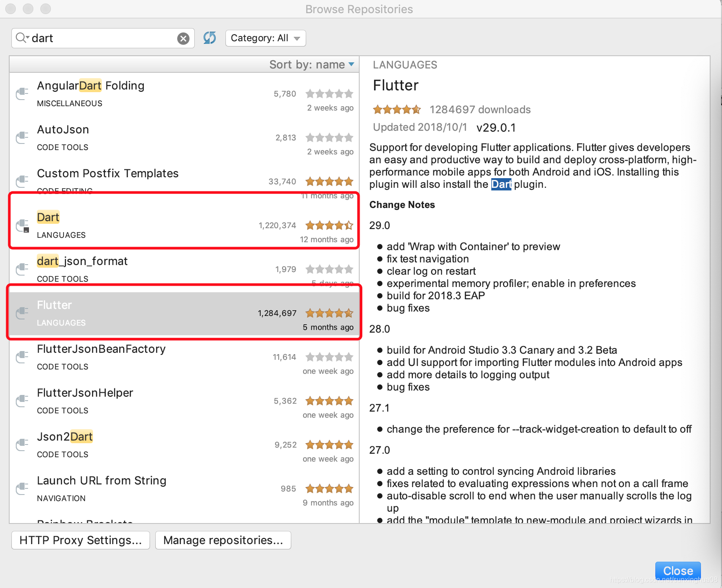
Task: Click the window minimize button in title bar
Action: tap(28, 9)
